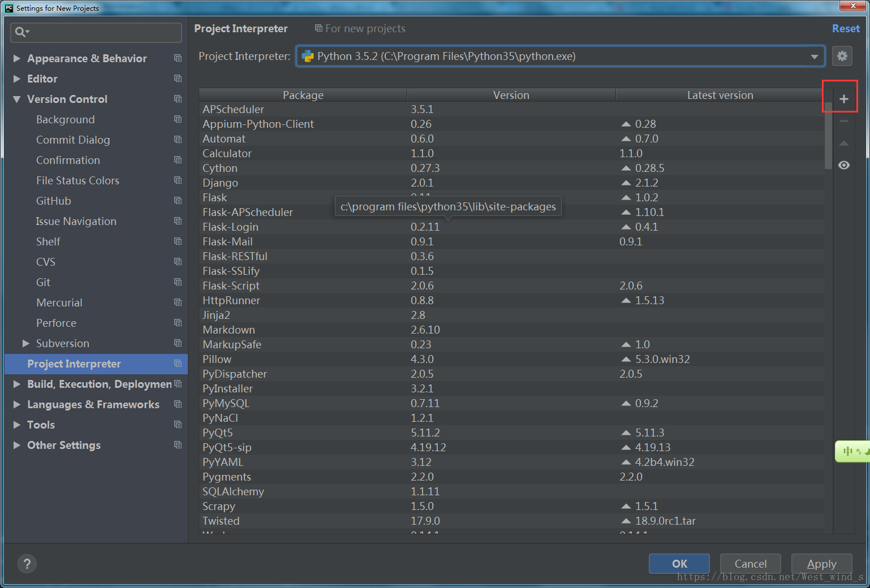Sort by Version column header
The image size is (870, 588).
click(x=511, y=95)
